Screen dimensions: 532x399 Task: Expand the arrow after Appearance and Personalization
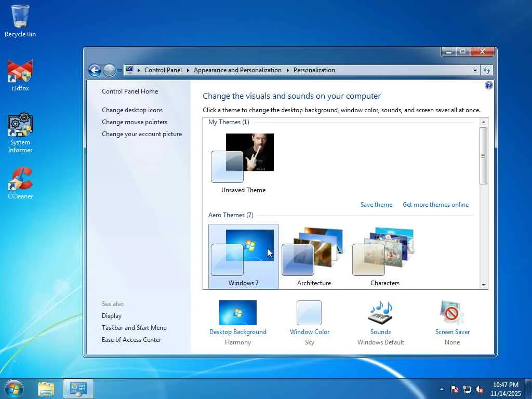[x=287, y=70]
